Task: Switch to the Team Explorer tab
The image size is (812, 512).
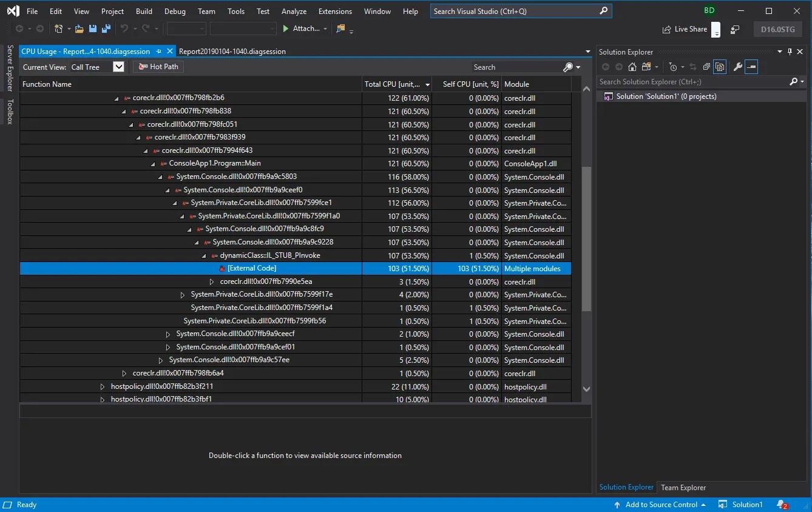Action: 683,487
